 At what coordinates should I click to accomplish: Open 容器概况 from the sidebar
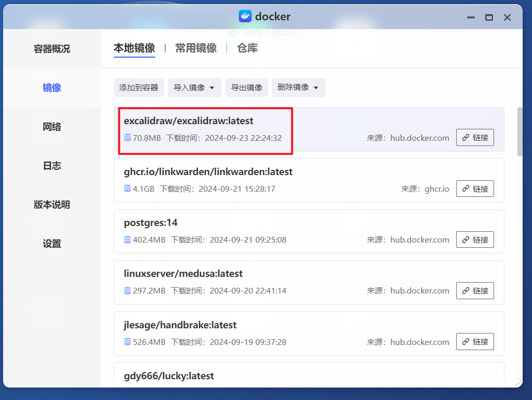[x=51, y=49]
